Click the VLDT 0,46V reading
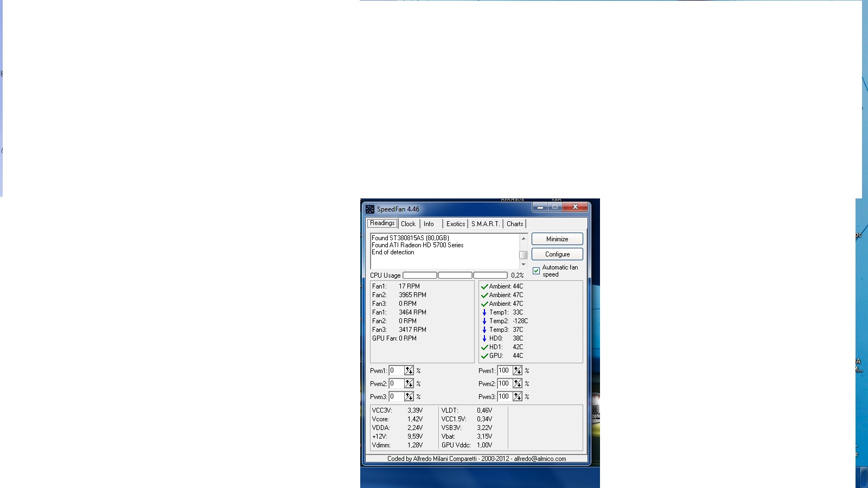This screenshot has width=868, height=488. point(467,410)
